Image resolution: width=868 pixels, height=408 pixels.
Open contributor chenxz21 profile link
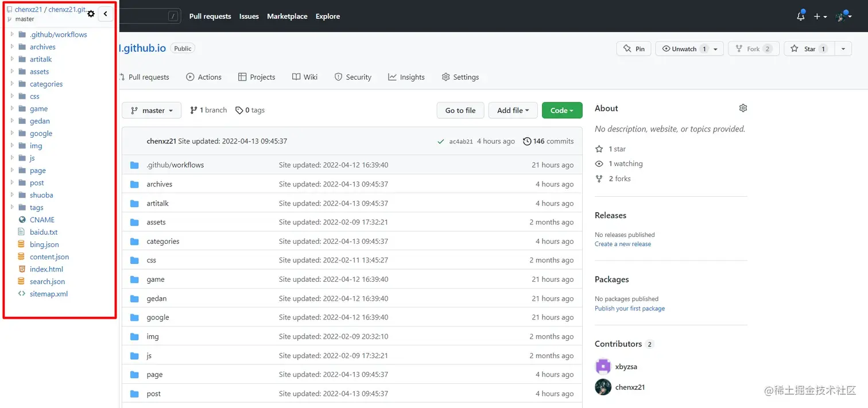pos(630,387)
